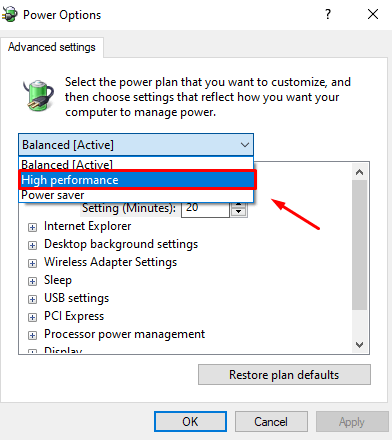Expand the Desktop background settings node
392x440 pixels.
coord(32,245)
